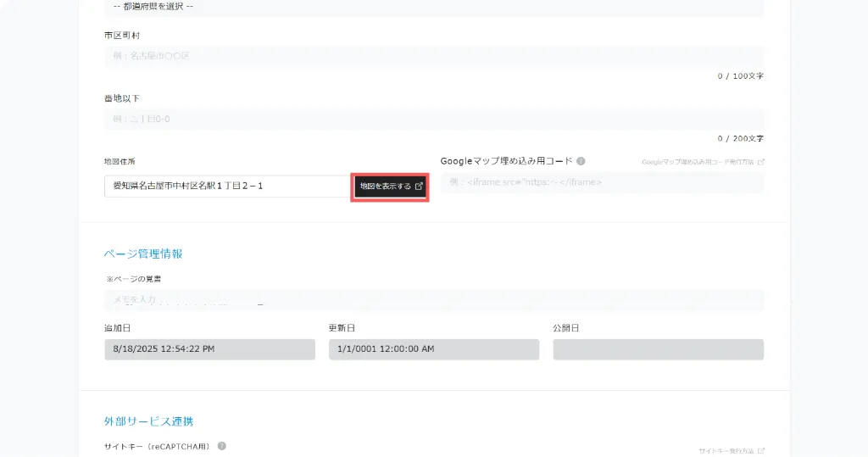
Task: Focus the 番地以下 address input
Action: [x=433, y=120]
